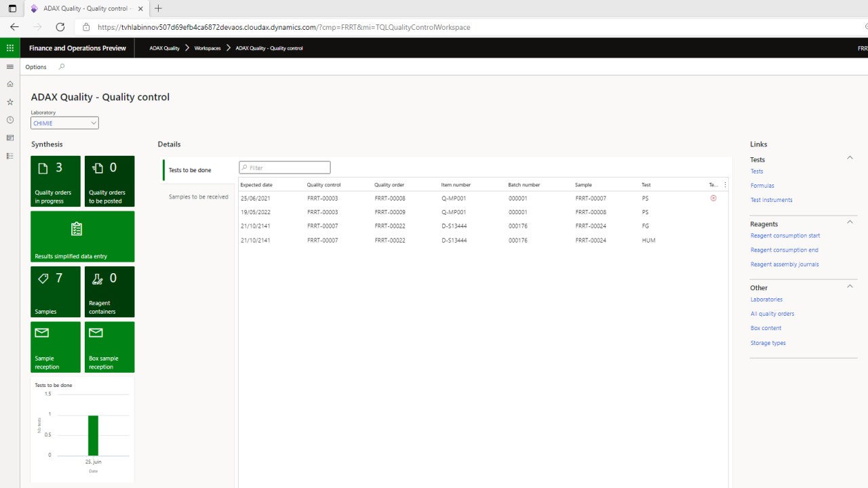Click the browser back arrow
The height and width of the screenshot is (488, 868).
14,27
